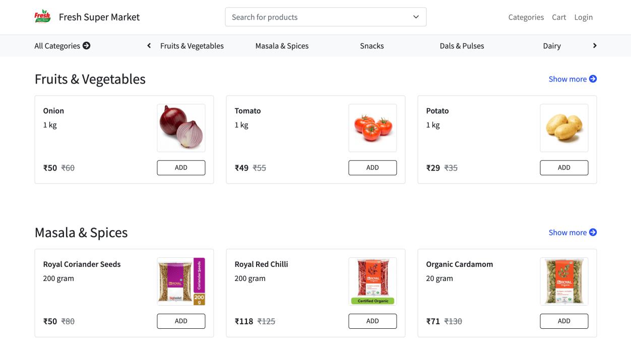Open the Cart
Viewport: 631px width, 364px height.
coord(559,17)
